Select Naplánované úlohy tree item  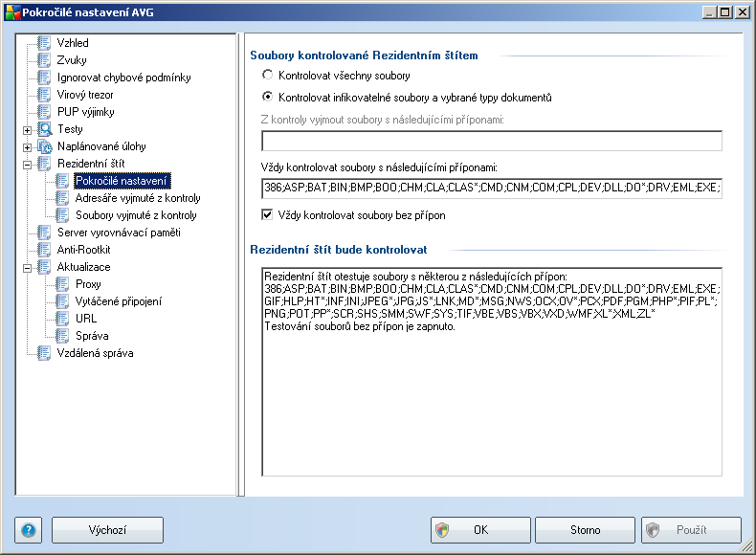101,146
